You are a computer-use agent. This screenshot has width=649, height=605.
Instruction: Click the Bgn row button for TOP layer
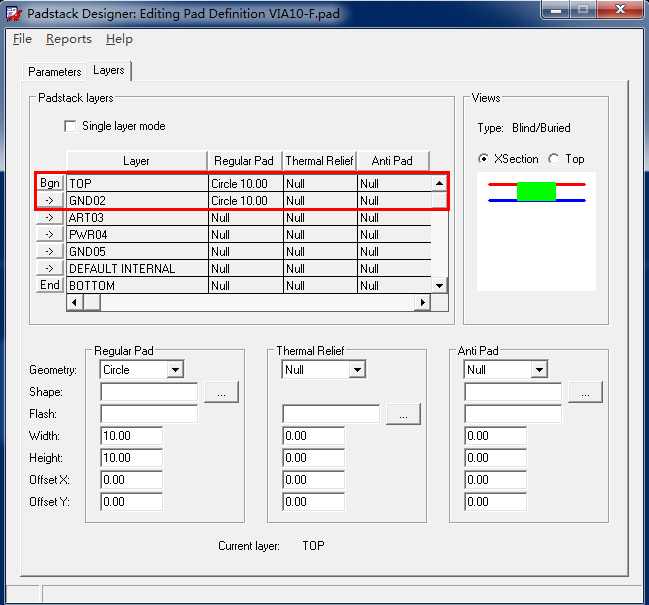pyautogui.click(x=50, y=183)
